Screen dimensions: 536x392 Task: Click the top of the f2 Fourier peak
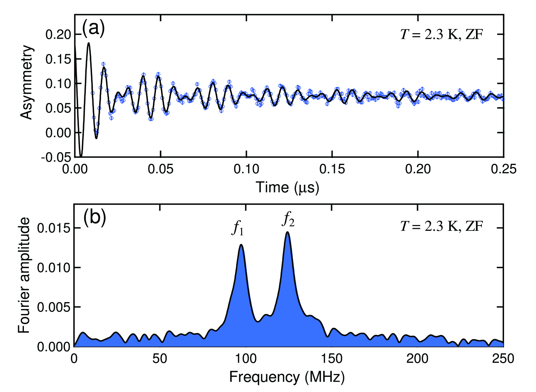coord(288,232)
